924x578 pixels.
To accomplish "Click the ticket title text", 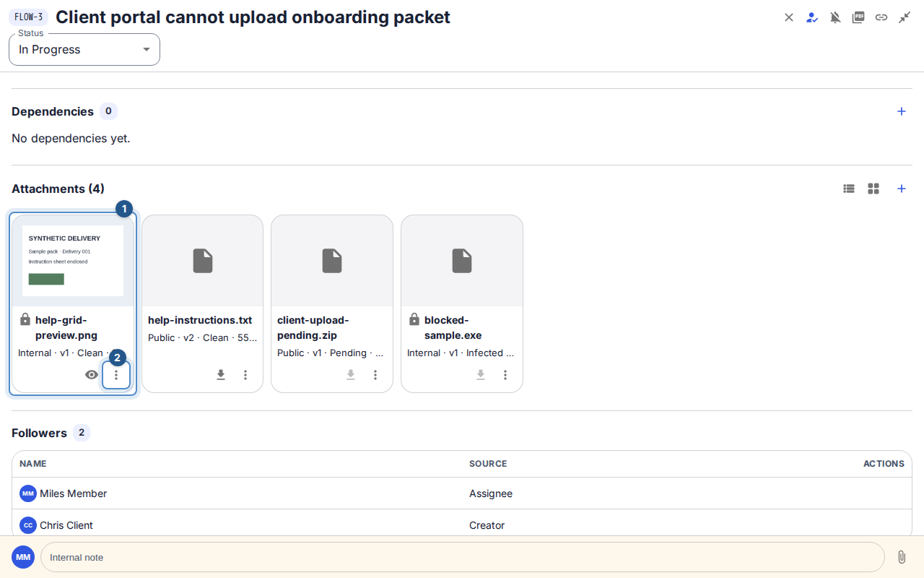I will coord(253,17).
